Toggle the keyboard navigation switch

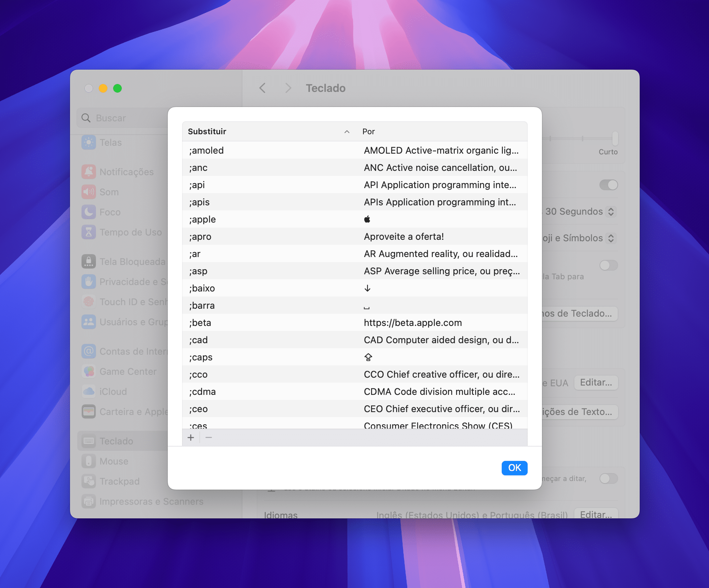(608, 265)
